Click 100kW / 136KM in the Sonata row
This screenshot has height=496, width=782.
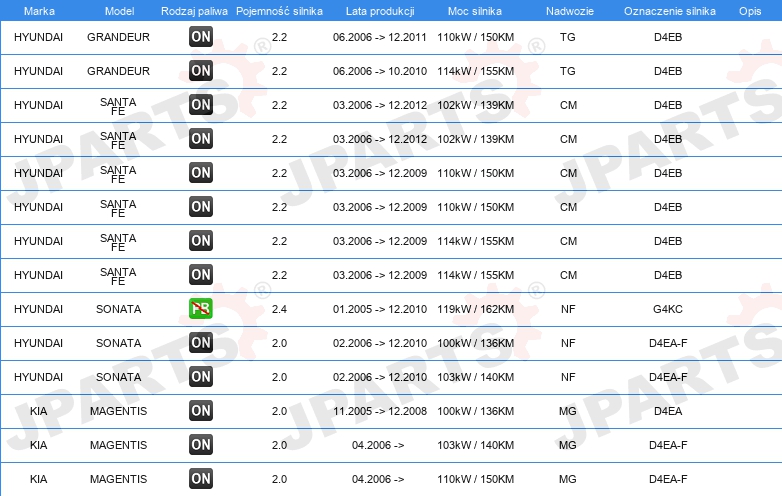[475, 343]
